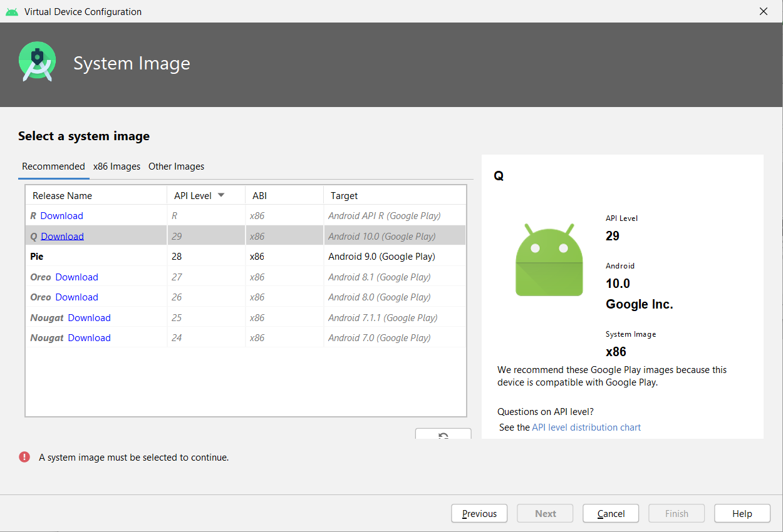The image size is (783, 532).
Task: Open the API level distribution chart link
Action: (586, 427)
